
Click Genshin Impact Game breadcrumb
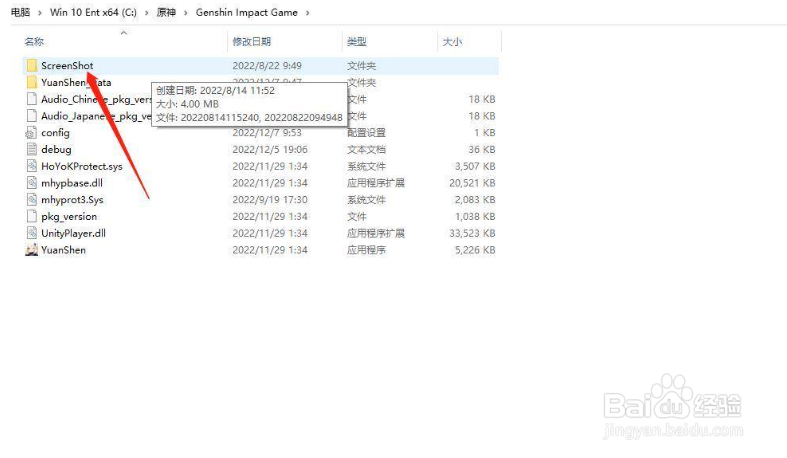pyautogui.click(x=246, y=12)
